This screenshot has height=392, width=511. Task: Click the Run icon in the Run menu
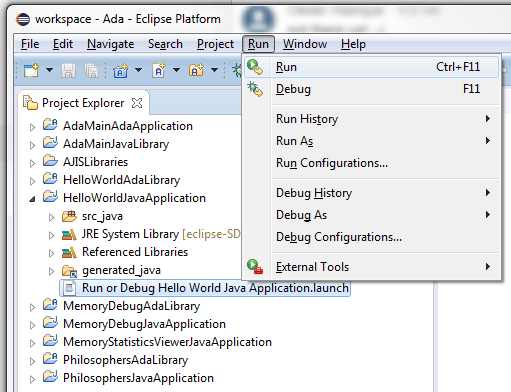(x=255, y=67)
